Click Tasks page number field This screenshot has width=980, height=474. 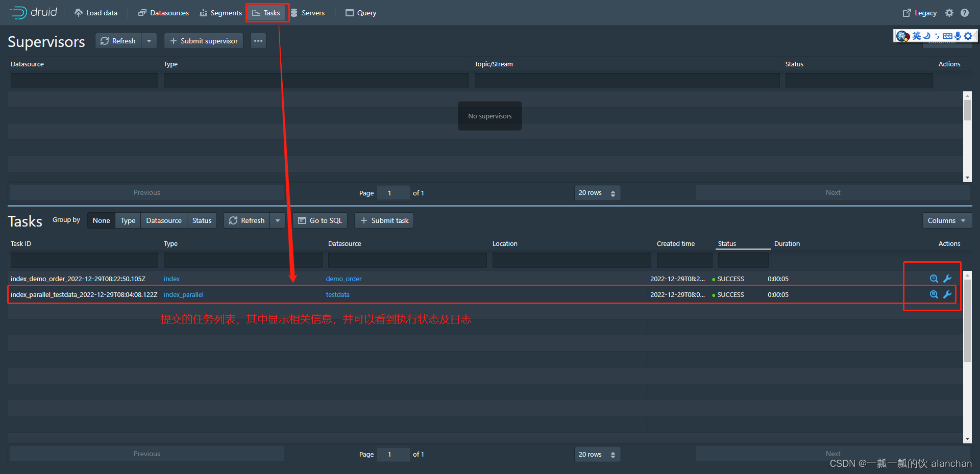(393, 454)
